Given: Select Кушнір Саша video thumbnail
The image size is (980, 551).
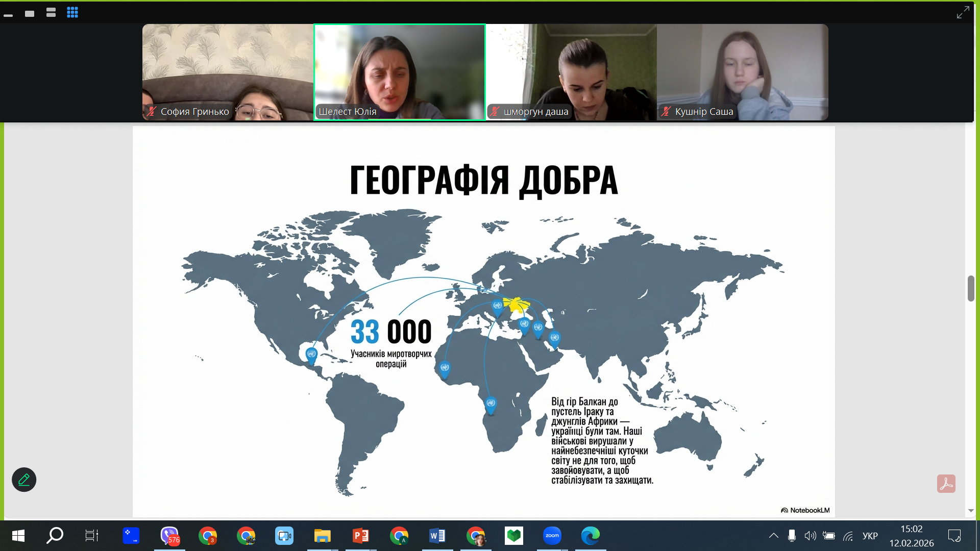Looking at the screenshot, I should tap(742, 72).
